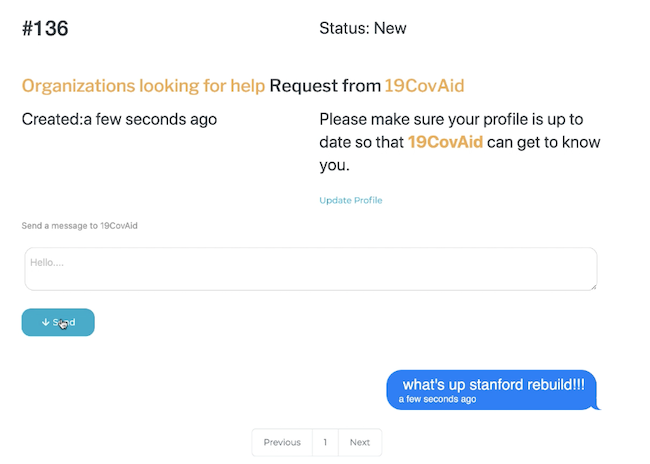Click the request number #136 heading

(45, 28)
